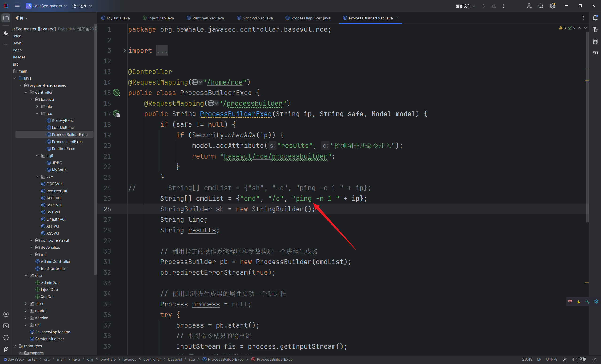Open IDE settings gear icon

pos(552,6)
